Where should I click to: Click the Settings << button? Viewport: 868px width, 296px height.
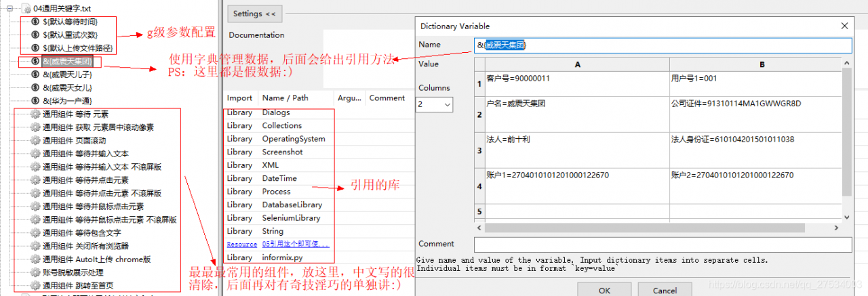(x=254, y=14)
